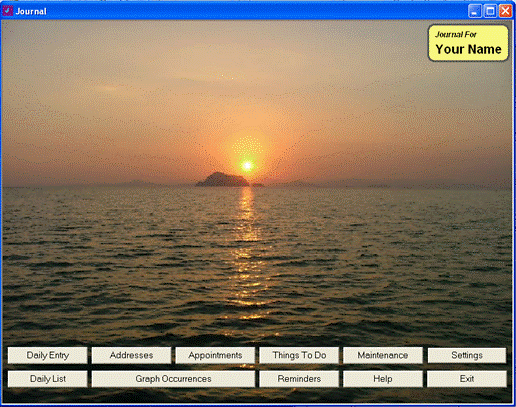Close the Journal window with the red X
Image resolution: width=516 pixels, height=407 pixels.
click(505, 11)
